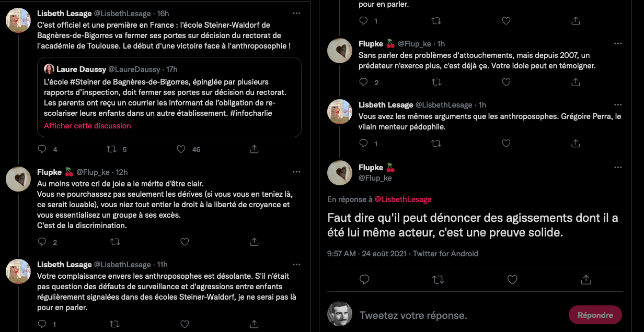The image size is (644, 332).
Task: Open Laure Daussy's quoted tweet avatar
Action: (49, 69)
